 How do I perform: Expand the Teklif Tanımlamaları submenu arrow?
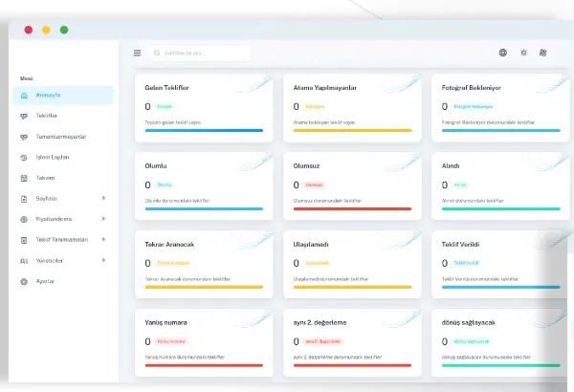point(103,239)
